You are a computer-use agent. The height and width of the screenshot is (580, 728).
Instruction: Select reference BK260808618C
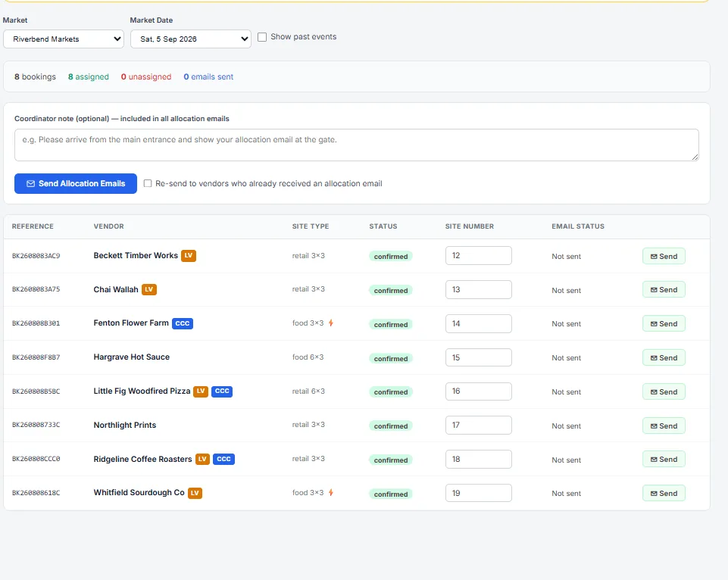[36, 493]
